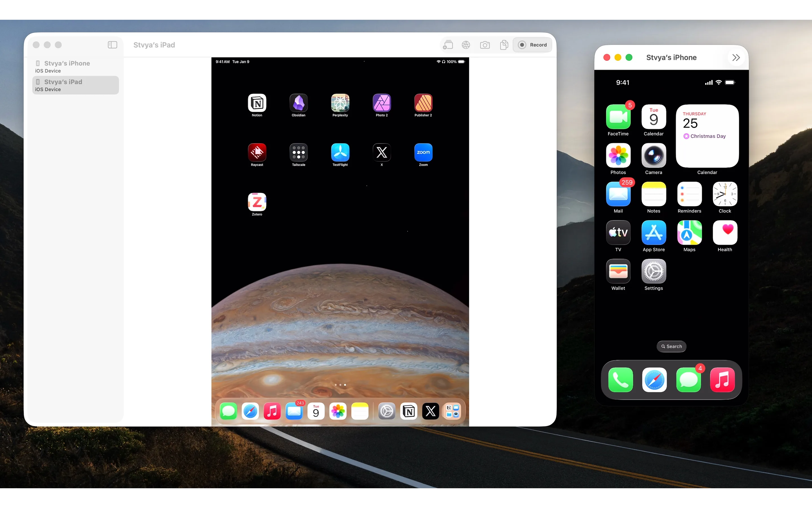Open Camera app on the iPhone
Viewport: 812px width, 508px height.
coord(654,156)
